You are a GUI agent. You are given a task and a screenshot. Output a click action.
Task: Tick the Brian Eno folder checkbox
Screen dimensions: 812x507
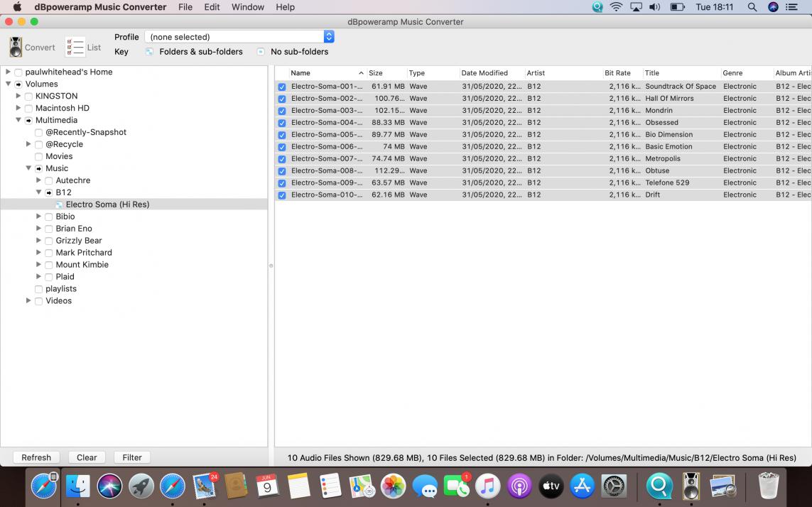click(49, 229)
